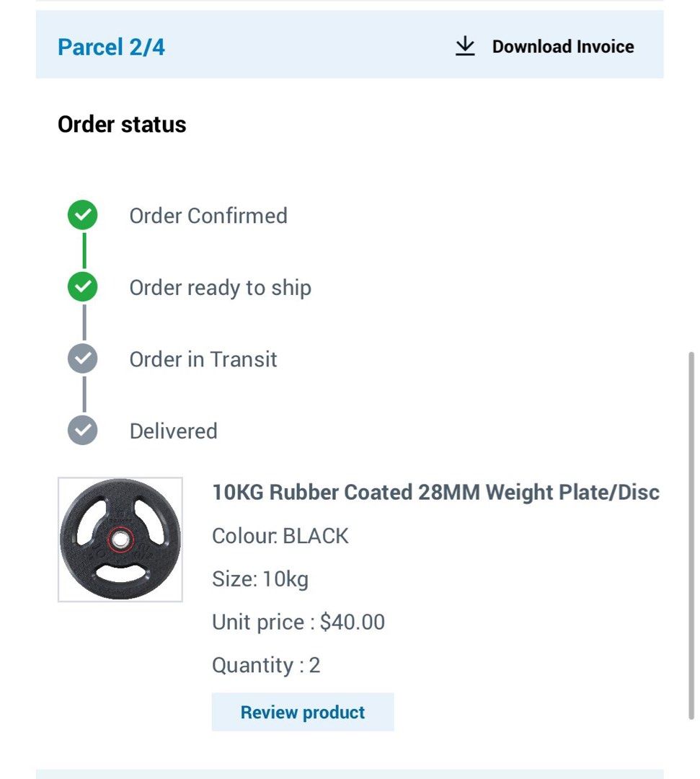Click the download arrow icon
This screenshot has width=700, height=779.
point(465,47)
